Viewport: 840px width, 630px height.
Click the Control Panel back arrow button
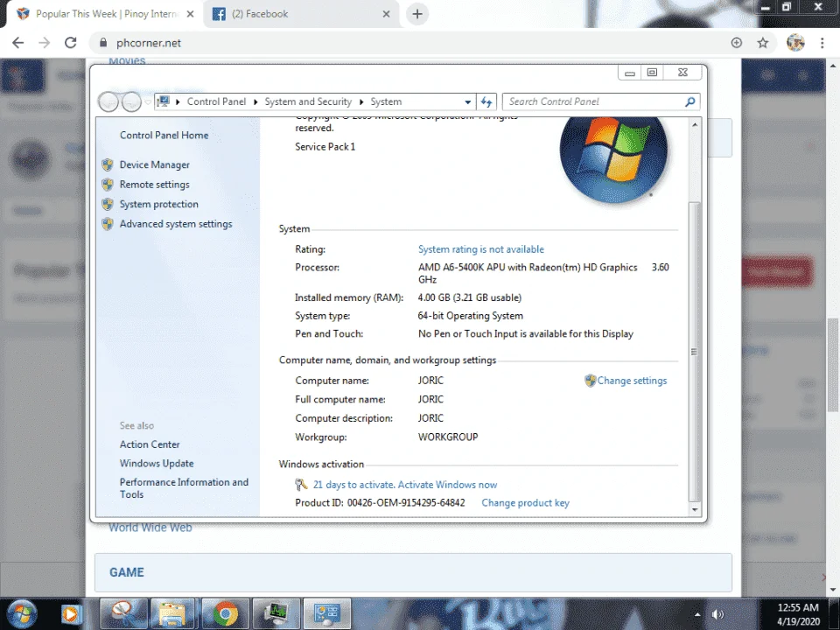pos(108,101)
